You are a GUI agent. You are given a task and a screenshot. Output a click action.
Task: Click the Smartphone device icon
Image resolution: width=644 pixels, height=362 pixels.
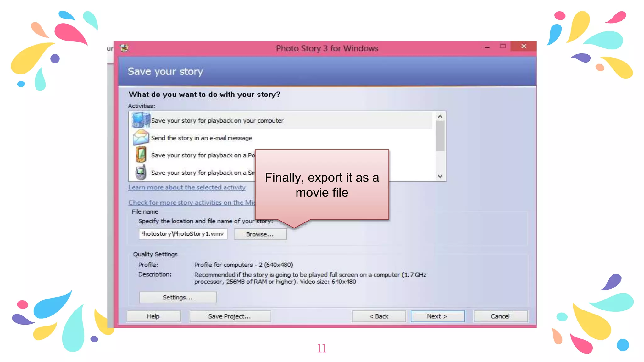[x=141, y=172]
